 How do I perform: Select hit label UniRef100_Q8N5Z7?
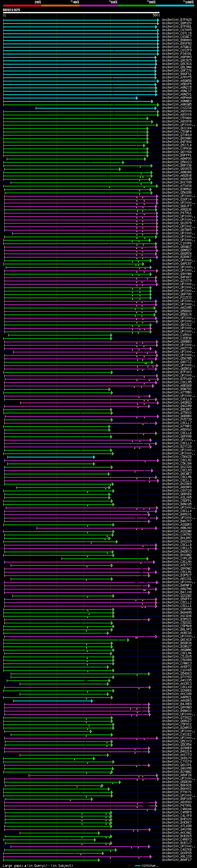click(x=177, y=250)
